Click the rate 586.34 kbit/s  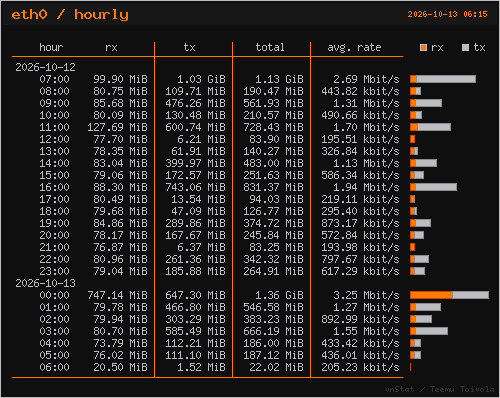point(360,175)
